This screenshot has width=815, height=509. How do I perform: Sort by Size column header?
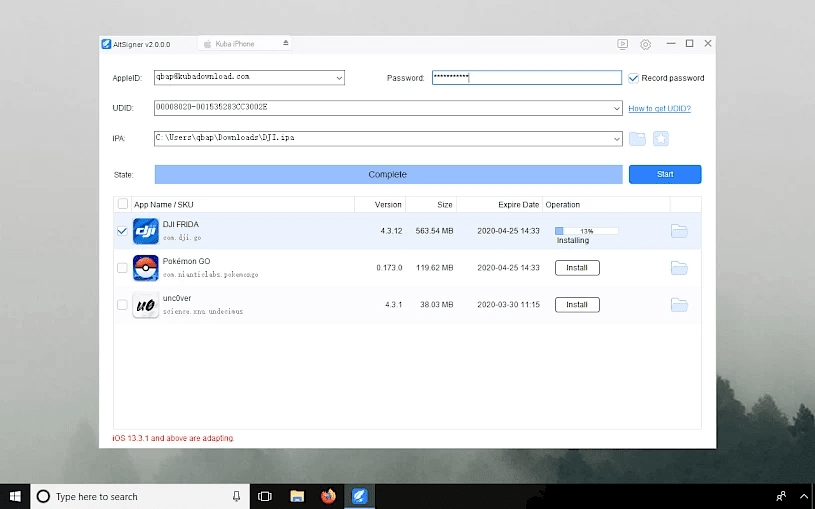point(444,204)
